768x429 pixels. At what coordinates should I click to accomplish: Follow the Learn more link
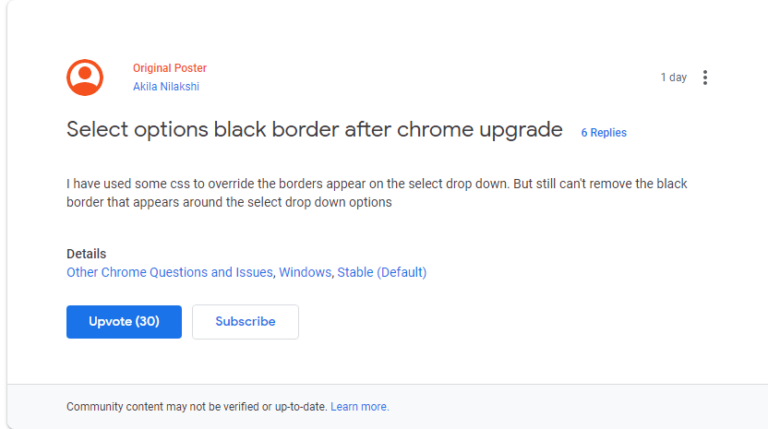click(360, 407)
